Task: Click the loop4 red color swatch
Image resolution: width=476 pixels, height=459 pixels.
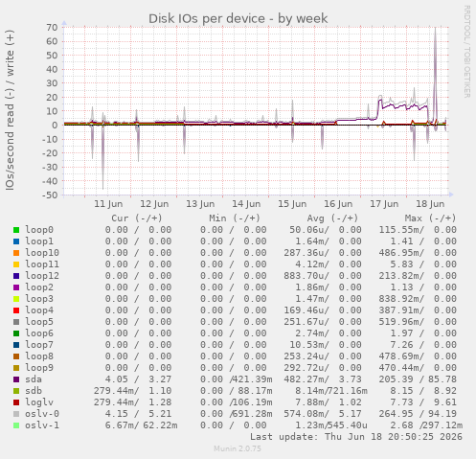Action: tap(16, 310)
